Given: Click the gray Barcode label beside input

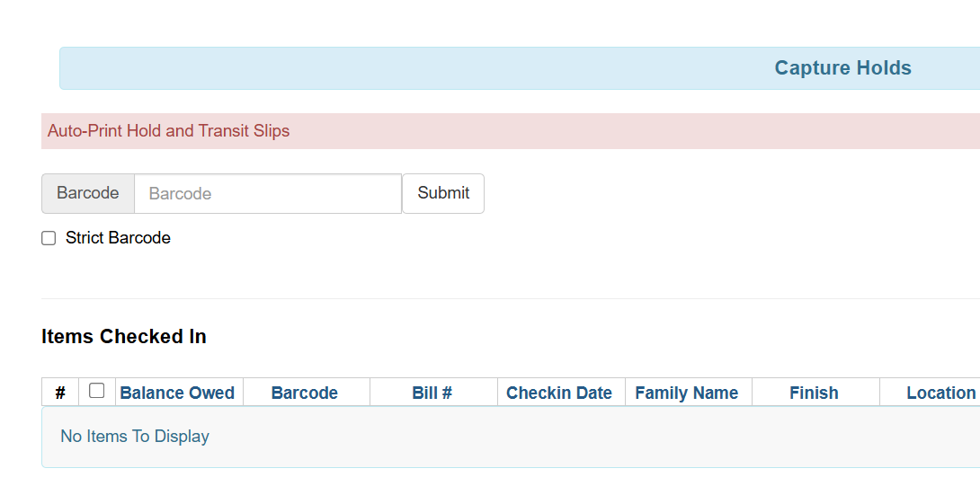Looking at the screenshot, I should pos(88,194).
